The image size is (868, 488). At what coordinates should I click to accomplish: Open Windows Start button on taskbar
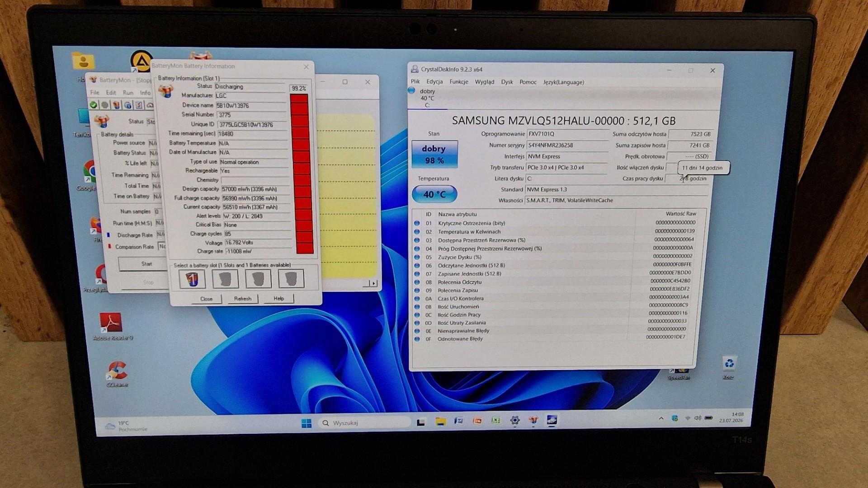[307, 423]
